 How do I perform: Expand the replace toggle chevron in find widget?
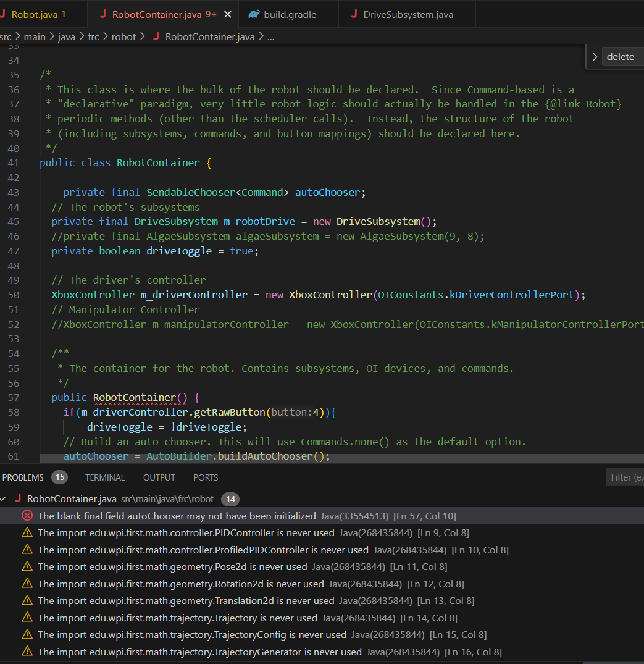595,57
